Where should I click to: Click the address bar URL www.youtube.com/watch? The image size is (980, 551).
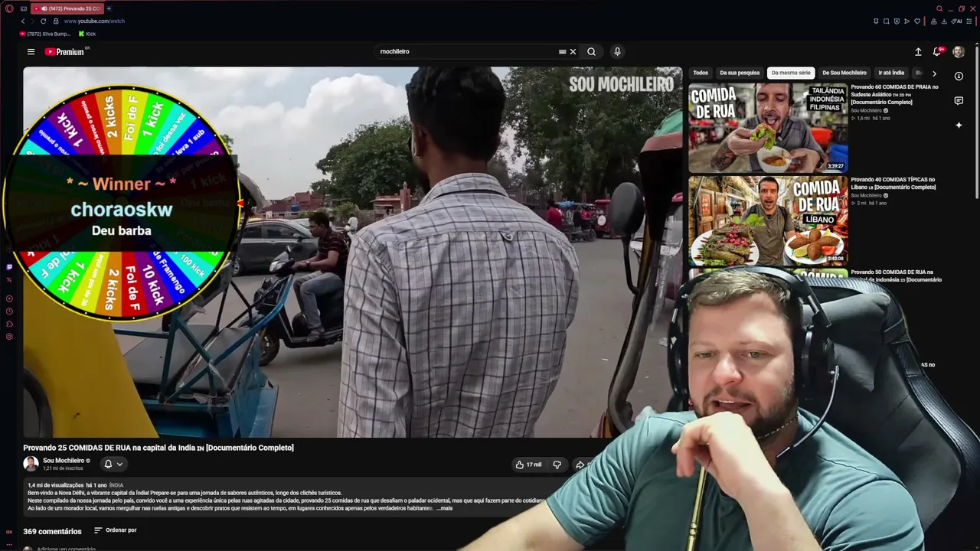click(x=94, y=21)
